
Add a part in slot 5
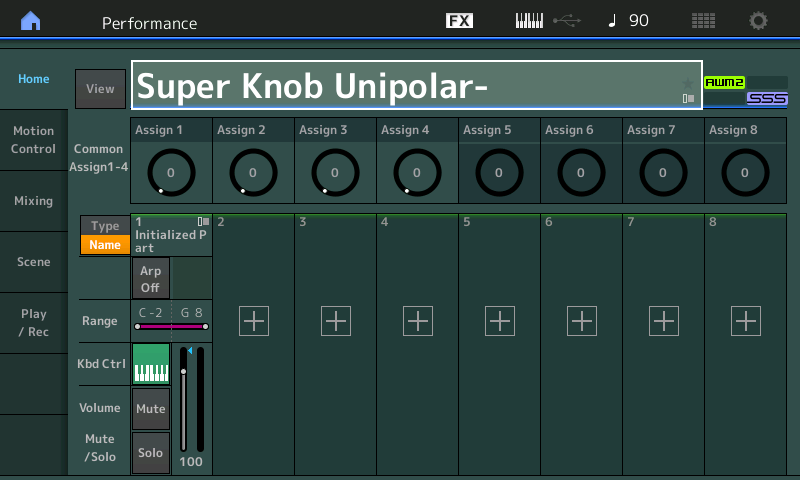[500, 321]
